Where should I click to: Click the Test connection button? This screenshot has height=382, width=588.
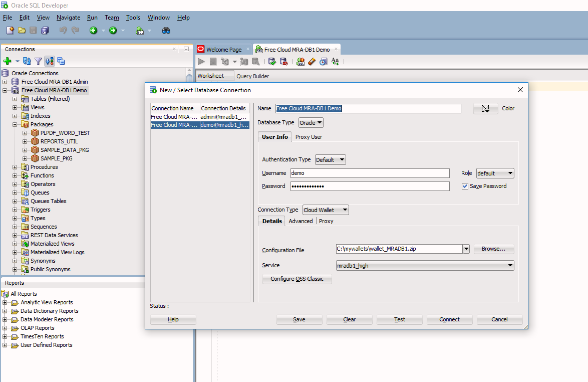click(399, 319)
